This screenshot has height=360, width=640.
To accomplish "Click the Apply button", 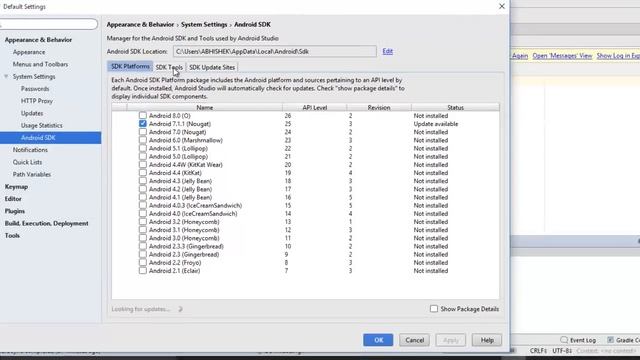I will click(x=451, y=340).
